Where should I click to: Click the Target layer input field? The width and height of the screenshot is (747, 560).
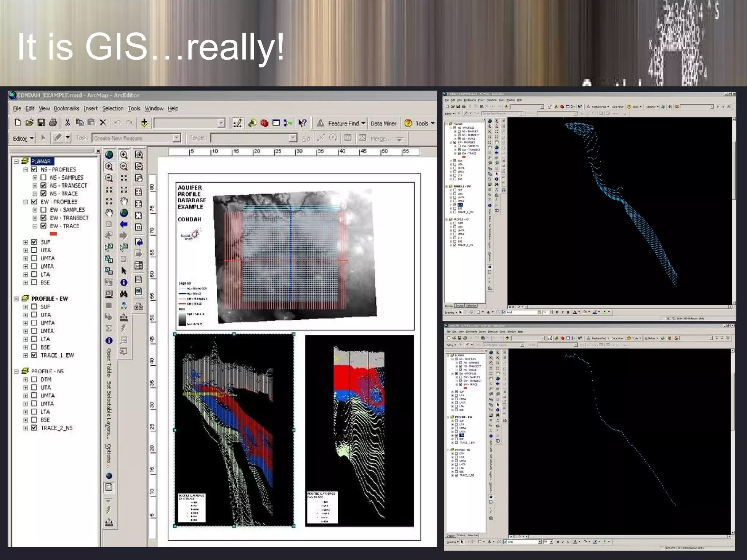253,138
